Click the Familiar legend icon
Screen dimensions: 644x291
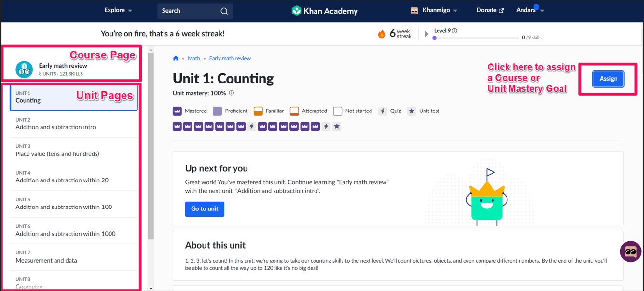258,111
